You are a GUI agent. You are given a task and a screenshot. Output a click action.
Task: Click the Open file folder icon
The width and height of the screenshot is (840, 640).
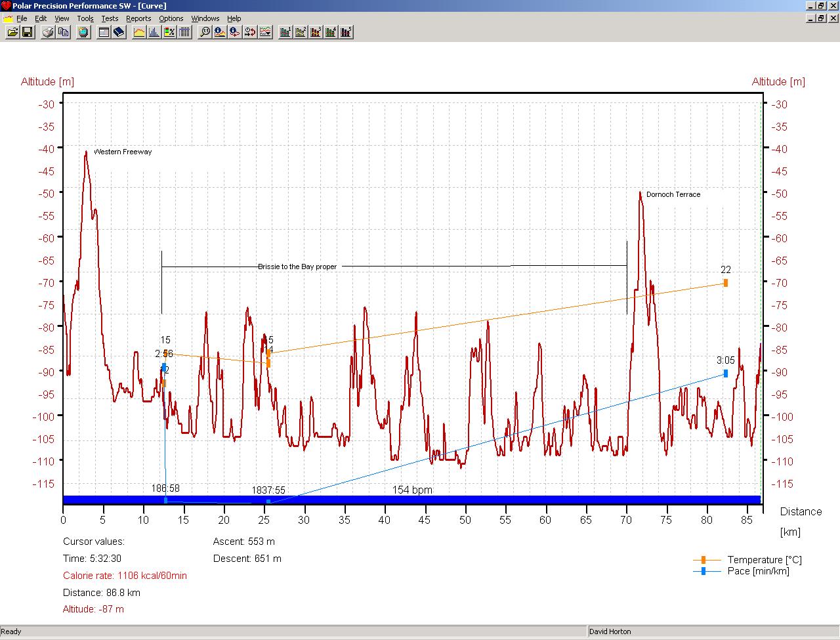click(12, 32)
